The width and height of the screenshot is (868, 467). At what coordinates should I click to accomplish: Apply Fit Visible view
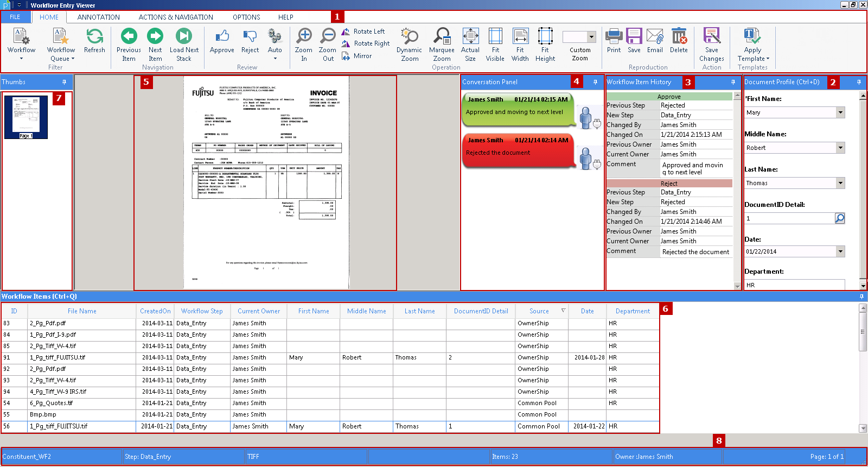(495, 44)
